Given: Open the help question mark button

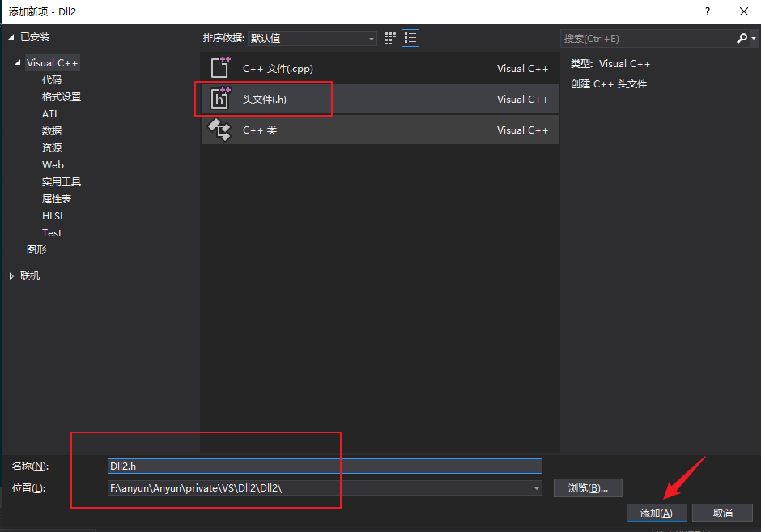Looking at the screenshot, I should (707, 11).
